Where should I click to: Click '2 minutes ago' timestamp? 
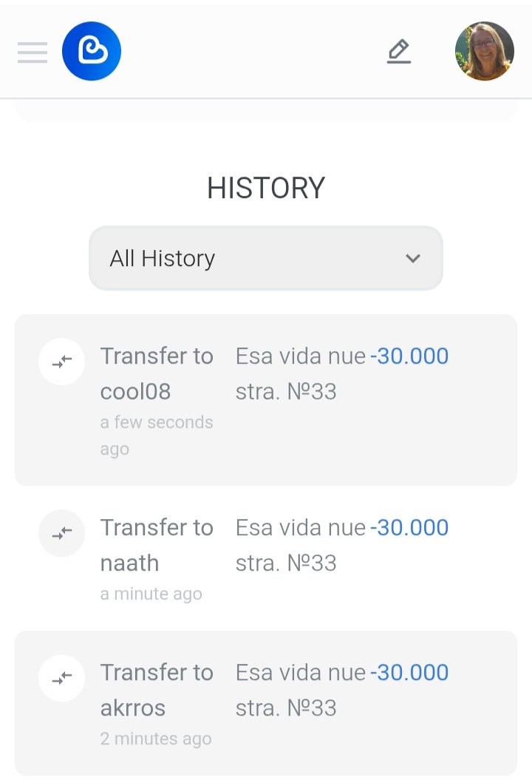156,739
